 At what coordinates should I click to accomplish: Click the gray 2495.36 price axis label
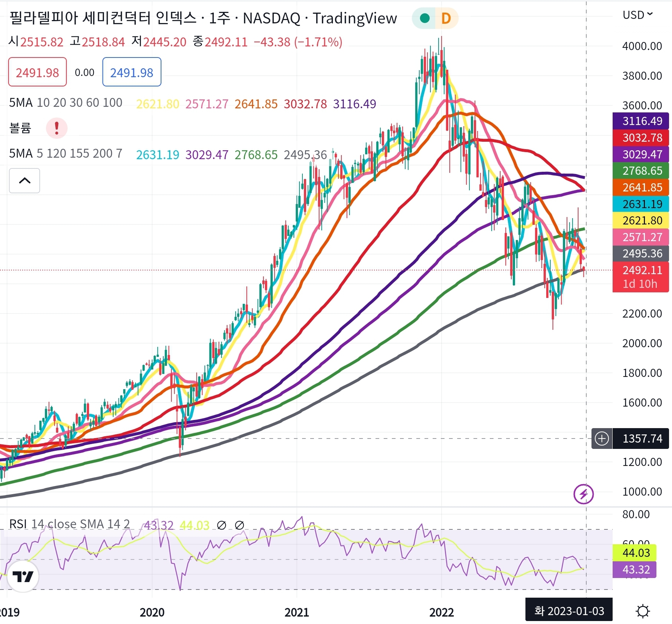(641, 253)
